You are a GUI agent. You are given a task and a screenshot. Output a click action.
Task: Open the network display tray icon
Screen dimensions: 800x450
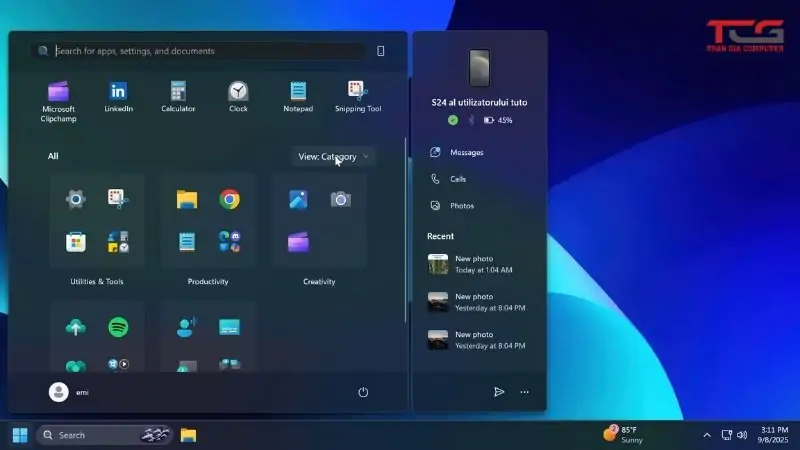click(x=727, y=435)
